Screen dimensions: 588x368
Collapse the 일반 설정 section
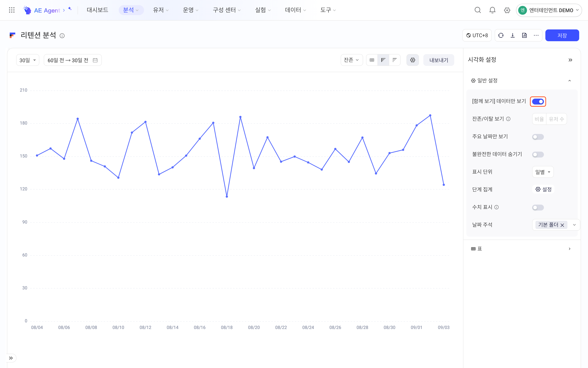pos(570,81)
